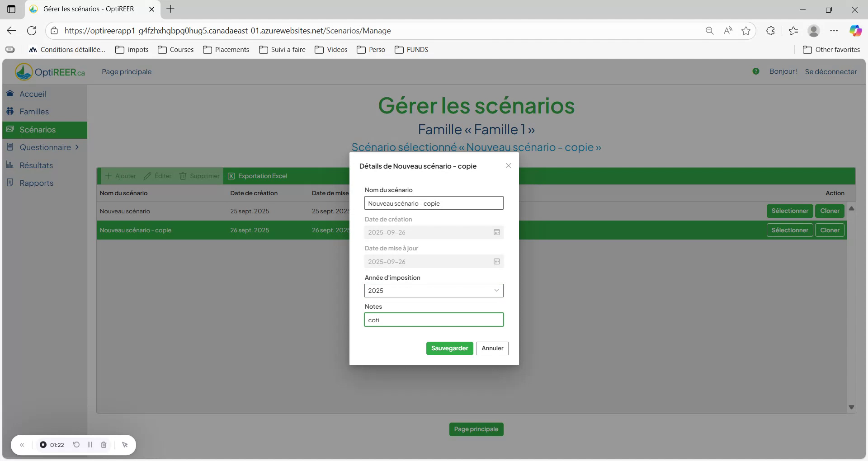Open the Année d'imposition dropdown
This screenshot has width=868, height=461.
point(496,290)
